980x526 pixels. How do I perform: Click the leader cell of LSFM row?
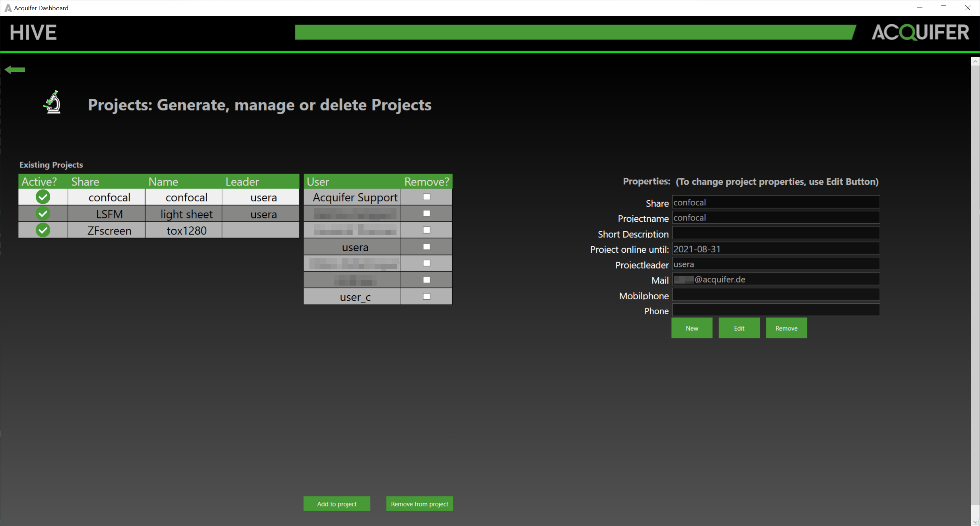261,214
